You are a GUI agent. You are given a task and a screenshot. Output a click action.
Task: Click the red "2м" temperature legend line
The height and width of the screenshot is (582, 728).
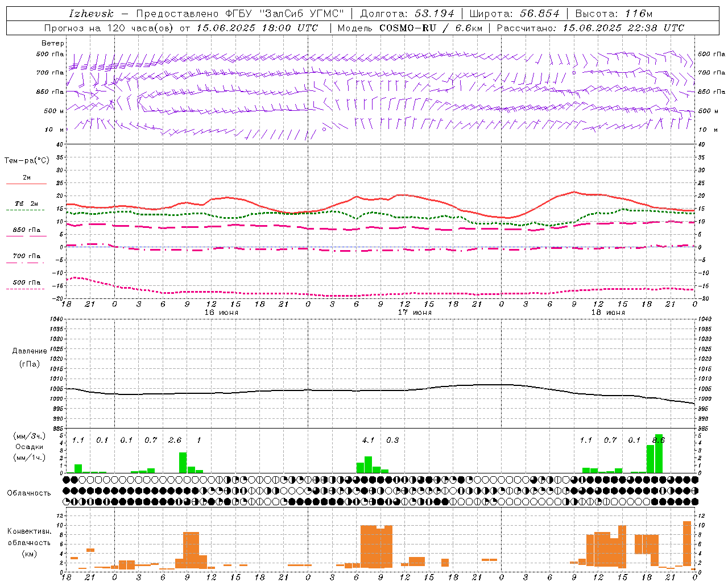pos(26,184)
